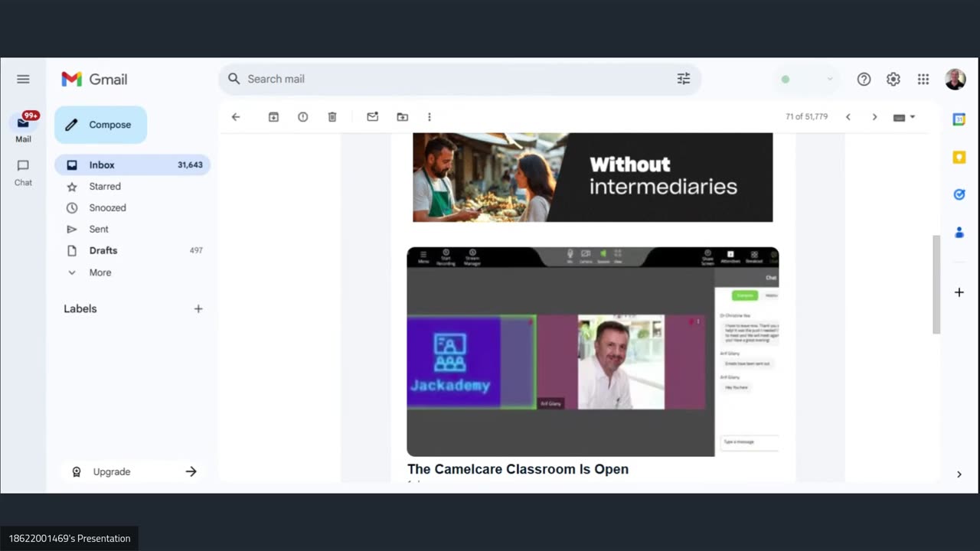Viewport: 980px width, 551px height.
Task: Open the Inbox folder
Action: [132, 165]
